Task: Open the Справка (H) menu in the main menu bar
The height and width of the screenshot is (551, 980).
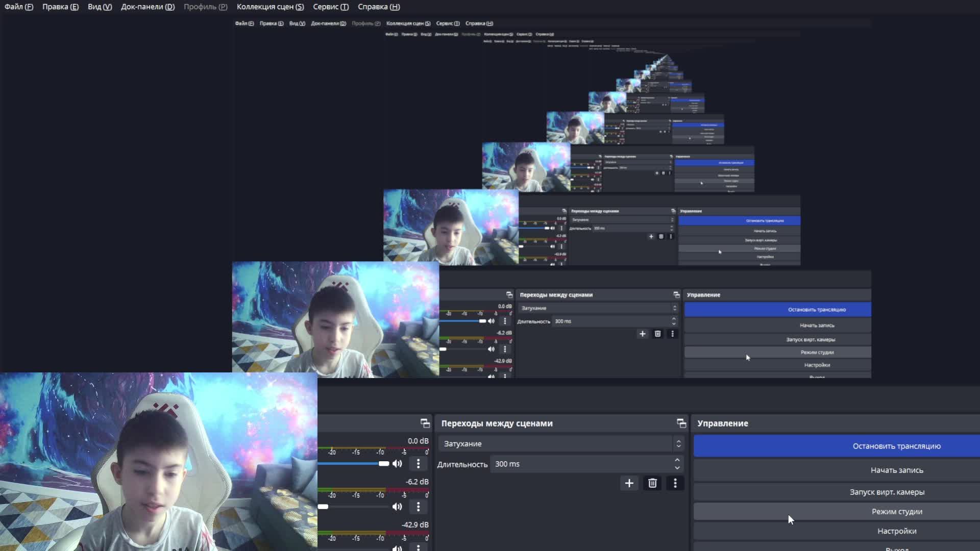Action: point(379,7)
